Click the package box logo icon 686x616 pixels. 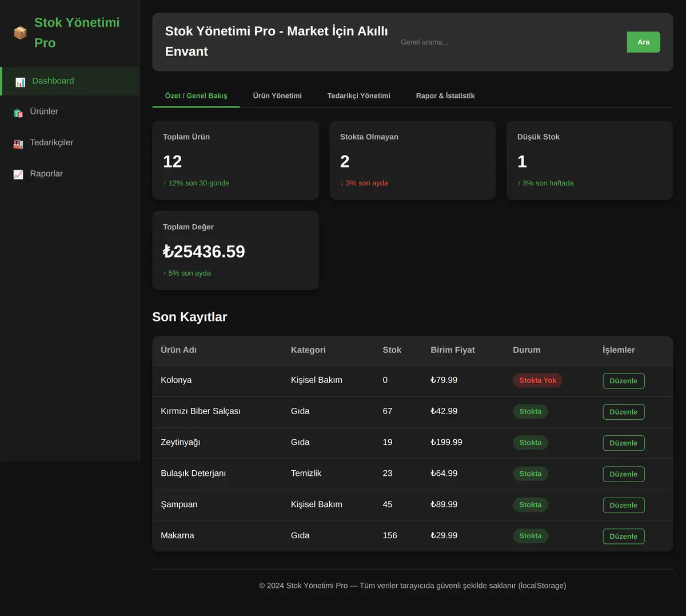tap(20, 33)
